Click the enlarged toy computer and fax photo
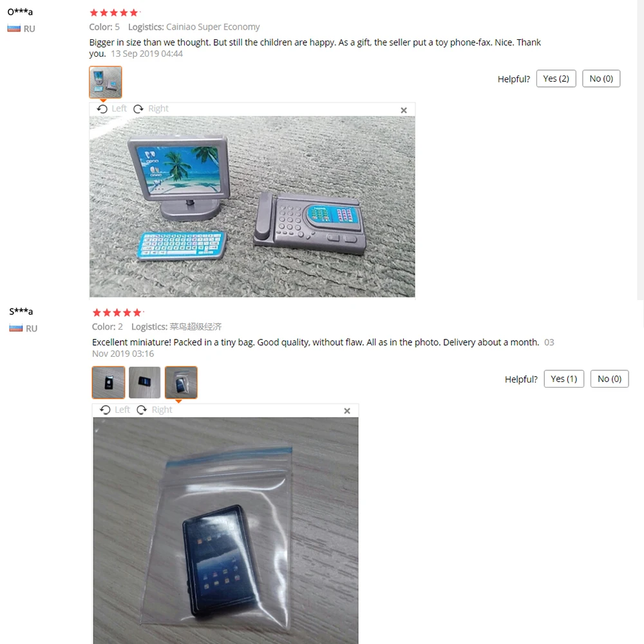 [252, 207]
